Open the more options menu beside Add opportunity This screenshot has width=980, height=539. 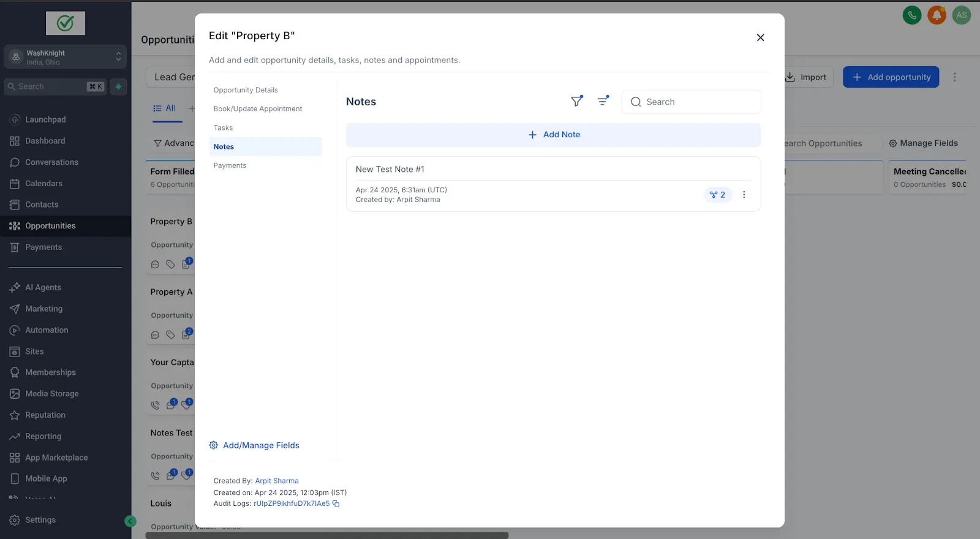[954, 77]
